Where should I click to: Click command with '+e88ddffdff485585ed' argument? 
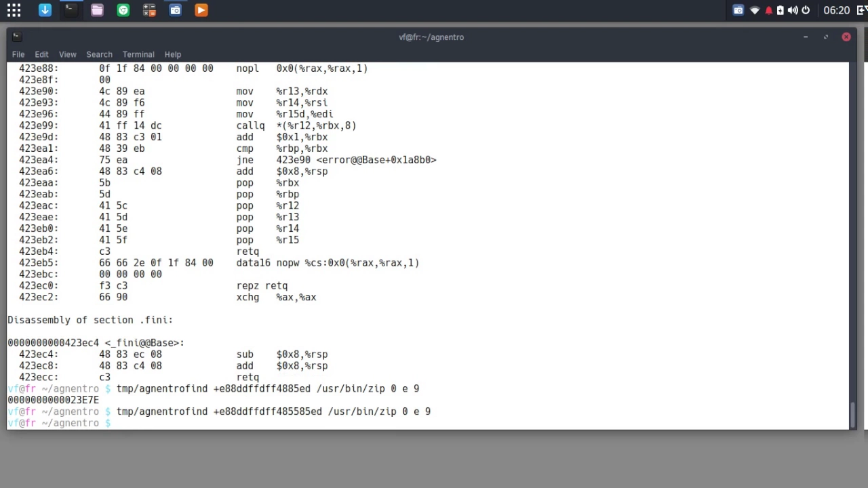(273, 411)
